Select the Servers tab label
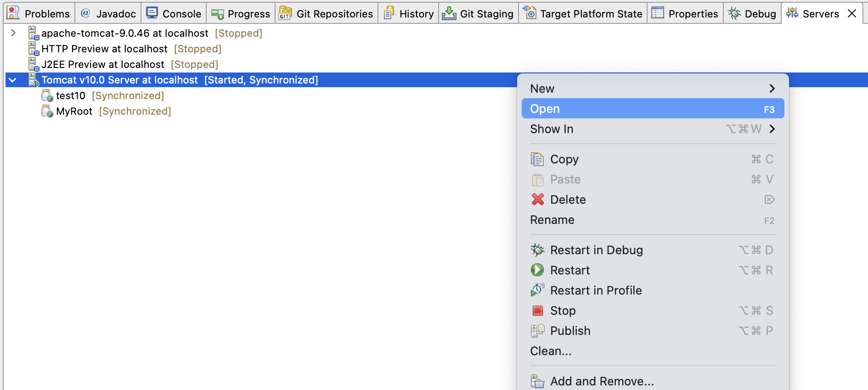Screen dimensions: 868x390 [821, 14]
